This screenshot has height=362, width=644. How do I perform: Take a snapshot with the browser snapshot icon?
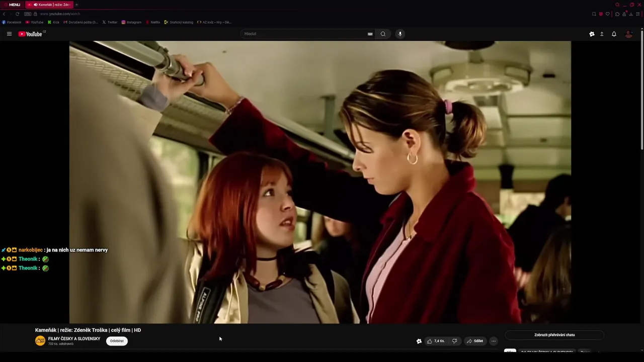click(x=594, y=14)
